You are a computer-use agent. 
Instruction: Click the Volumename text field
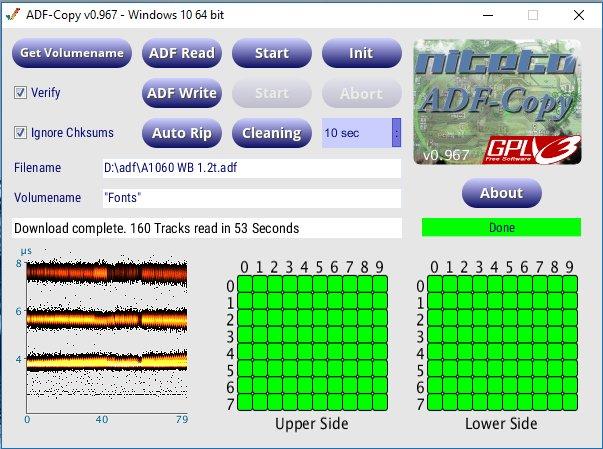251,198
